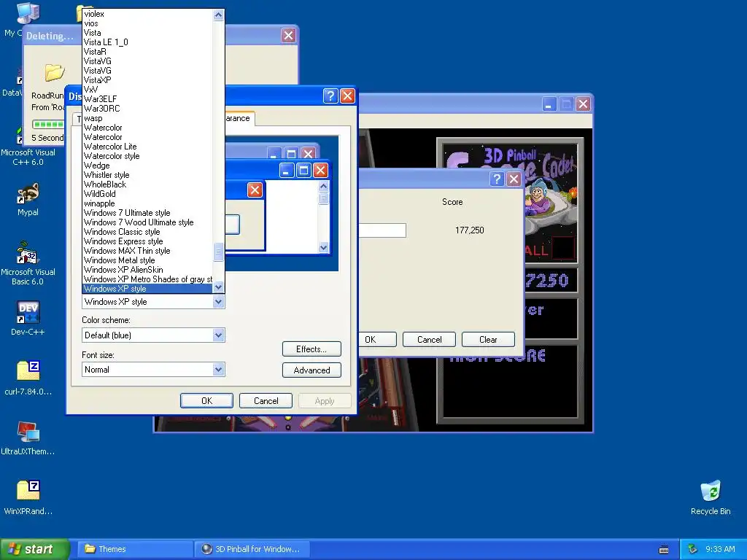This screenshot has width=747, height=560.
Task: Close the Deleting dialog
Action: coord(288,35)
